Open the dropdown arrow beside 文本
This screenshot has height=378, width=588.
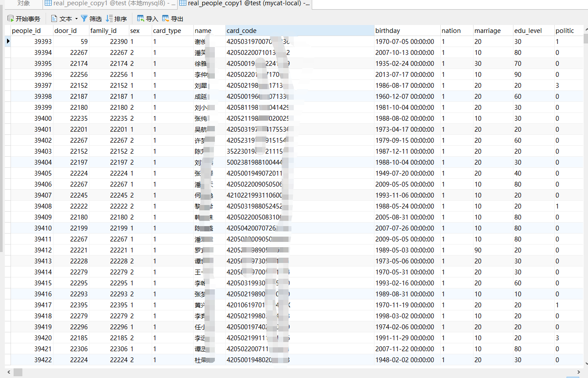76,19
